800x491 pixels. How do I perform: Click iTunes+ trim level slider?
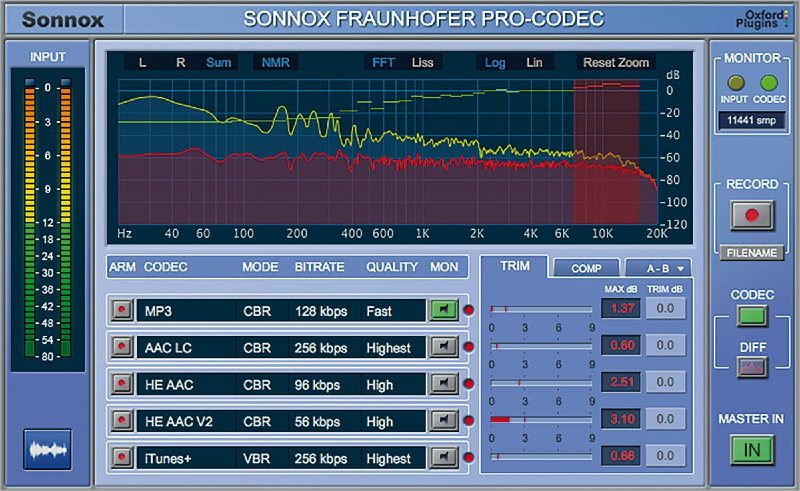pos(541,456)
